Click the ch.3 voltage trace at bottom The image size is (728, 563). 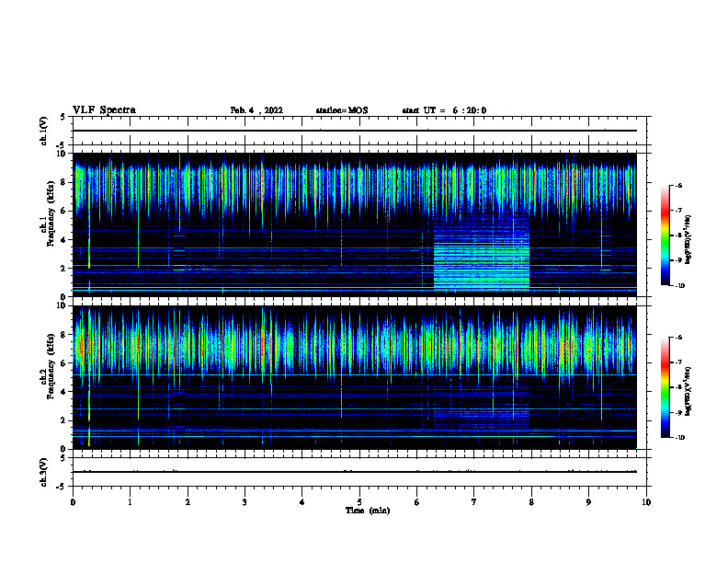(355, 472)
